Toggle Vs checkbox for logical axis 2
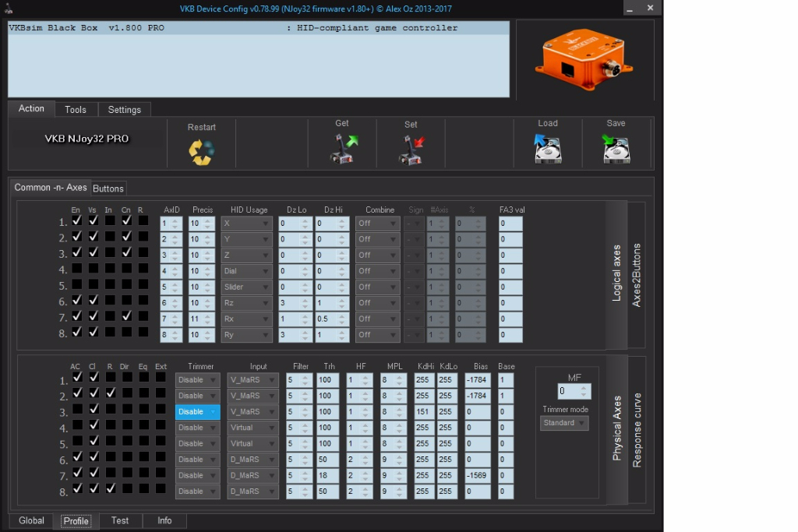The height and width of the screenshot is (532, 798). [94, 237]
